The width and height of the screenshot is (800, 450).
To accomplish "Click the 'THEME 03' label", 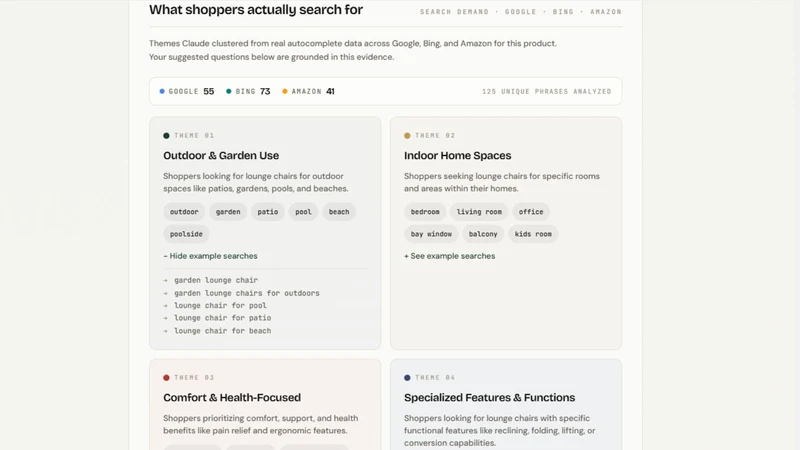I will [x=194, y=378].
